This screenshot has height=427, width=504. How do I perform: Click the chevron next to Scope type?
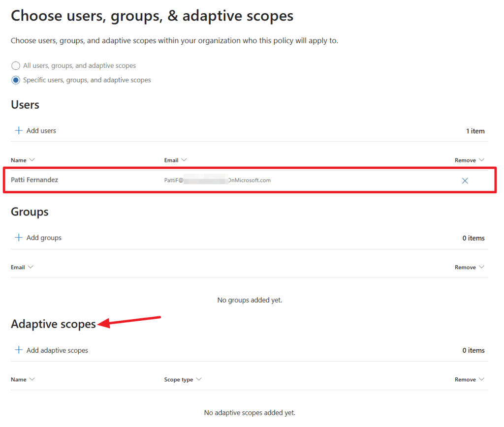199,379
